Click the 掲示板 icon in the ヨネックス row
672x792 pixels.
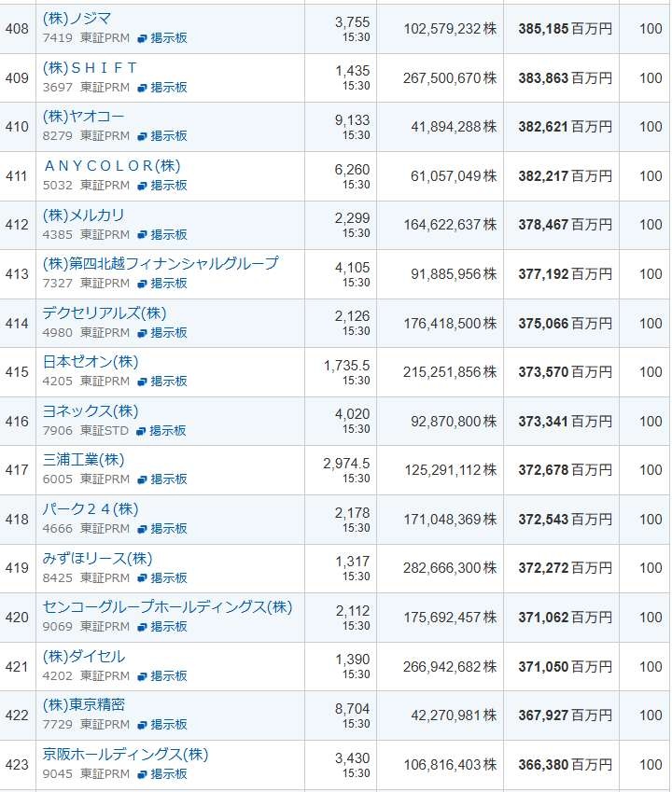click(142, 431)
